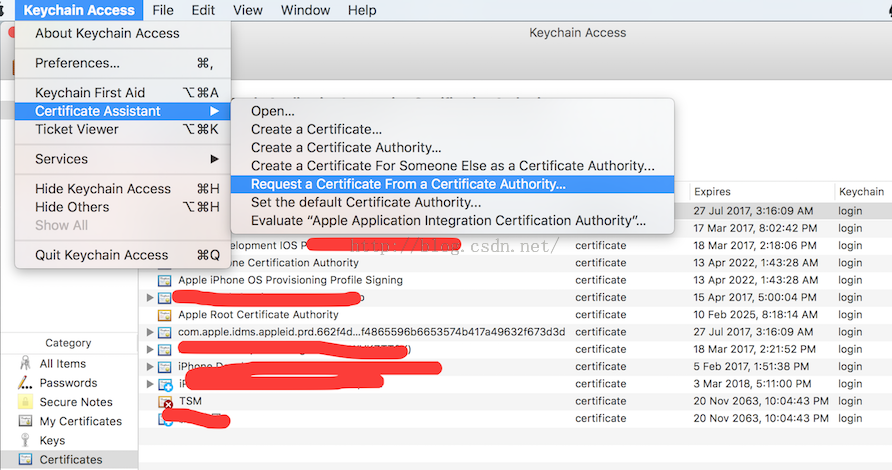The height and width of the screenshot is (470, 892).
Task: Select the Apple iPhone OS Provisioning Profile Signing row
Action: (x=290, y=280)
